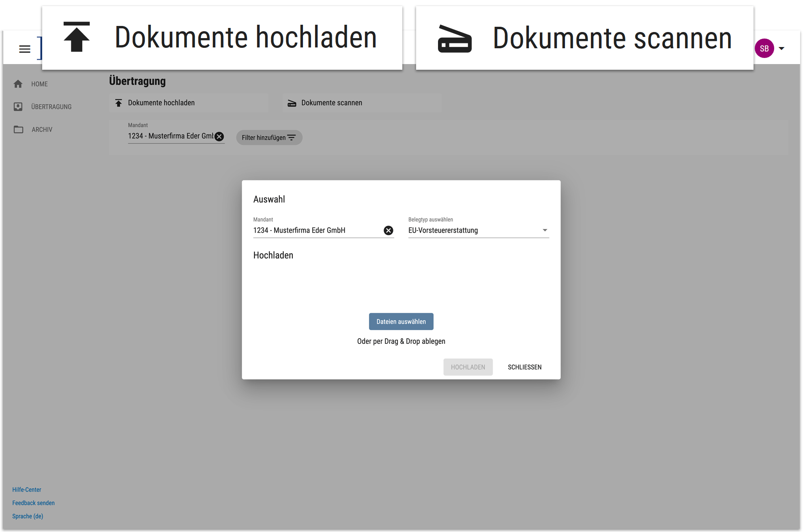Viewport: 803px width, 532px height.
Task: Click the Archiv folder icon
Action: (18, 129)
